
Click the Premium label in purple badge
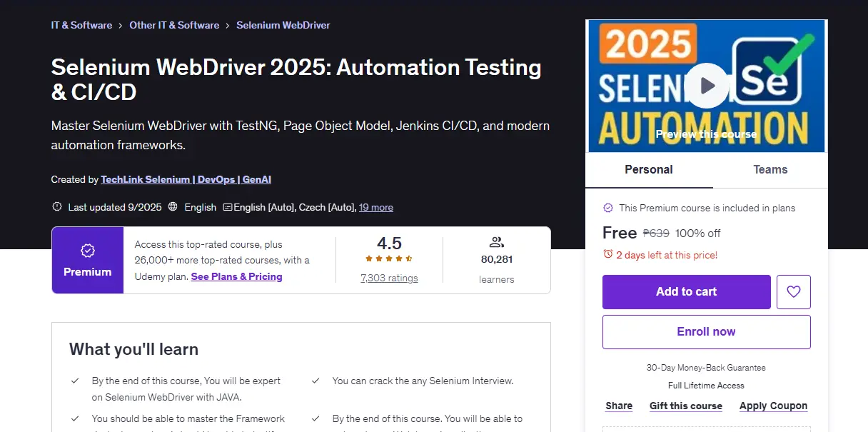click(88, 272)
